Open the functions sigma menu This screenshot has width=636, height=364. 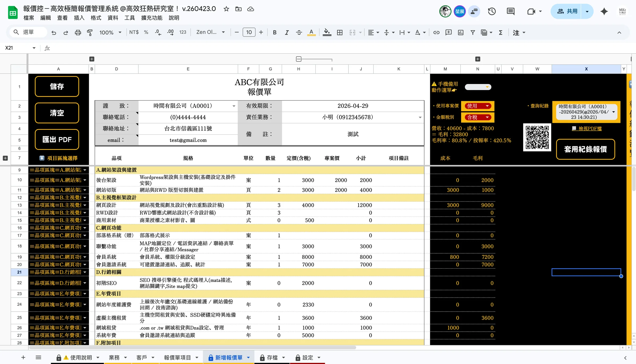501,32
